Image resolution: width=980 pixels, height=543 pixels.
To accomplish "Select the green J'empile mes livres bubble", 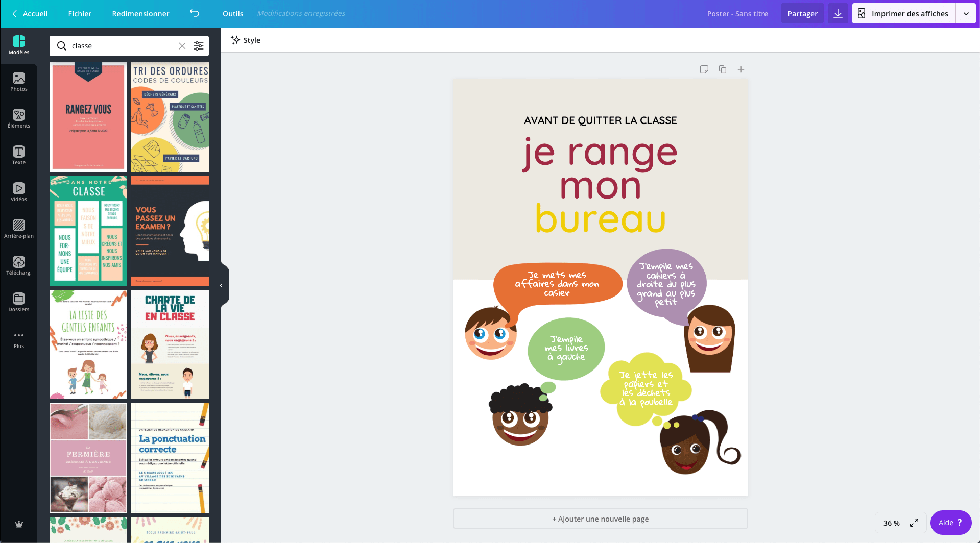I will point(566,349).
